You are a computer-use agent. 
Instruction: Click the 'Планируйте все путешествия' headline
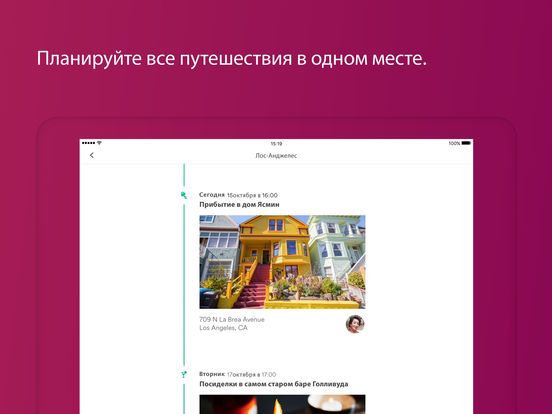coord(164,58)
